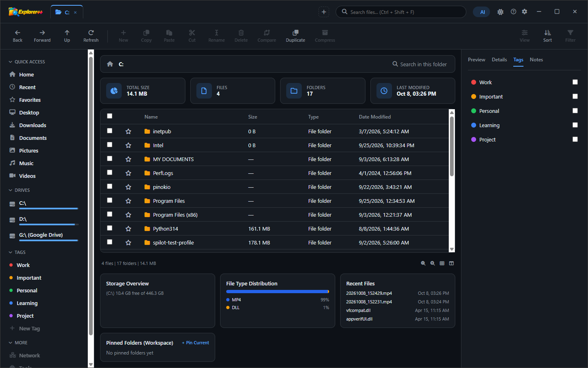Star the Python314 folder as favorite
The height and width of the screenshot is (368, 588).
click(128, 229)
